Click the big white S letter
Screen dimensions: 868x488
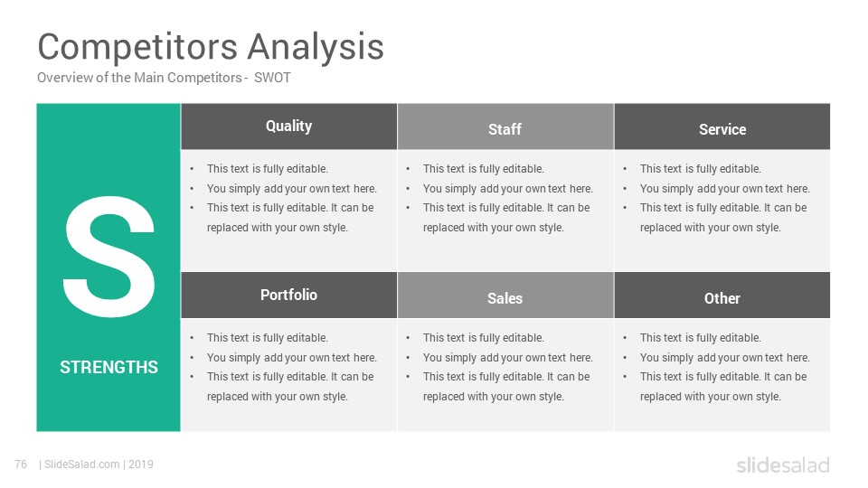(x=108, y=257)
